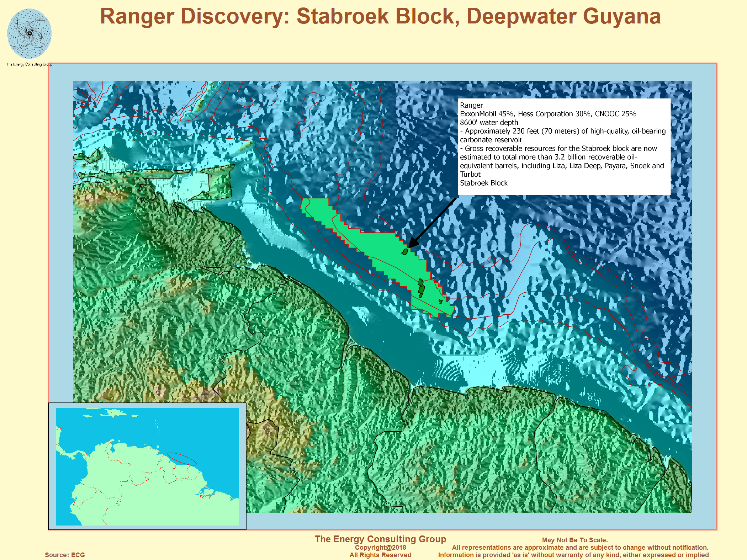Click the 'Turbot' word in the info box
Image resolution: width=747 pixels, height=560 pixels.
(x=470, y=174)
